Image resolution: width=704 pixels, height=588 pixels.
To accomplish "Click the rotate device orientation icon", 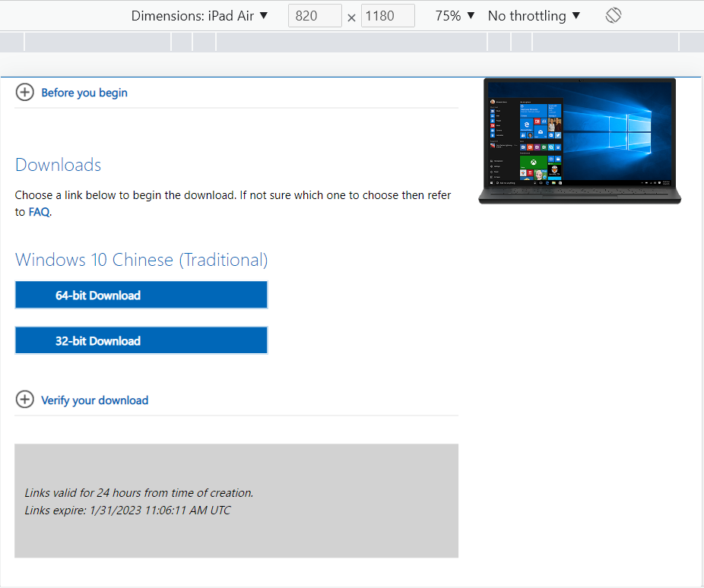I will [x=613, y=16].
